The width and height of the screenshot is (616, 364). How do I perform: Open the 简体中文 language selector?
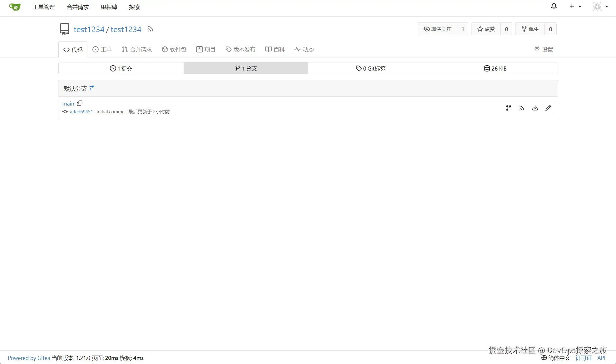pos(556,358)
